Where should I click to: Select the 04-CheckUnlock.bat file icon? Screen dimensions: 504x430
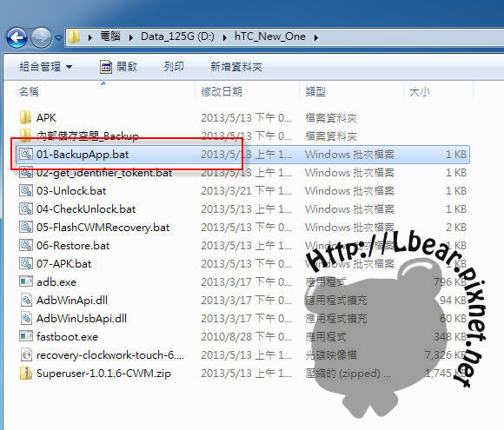[x=26, y=208]
